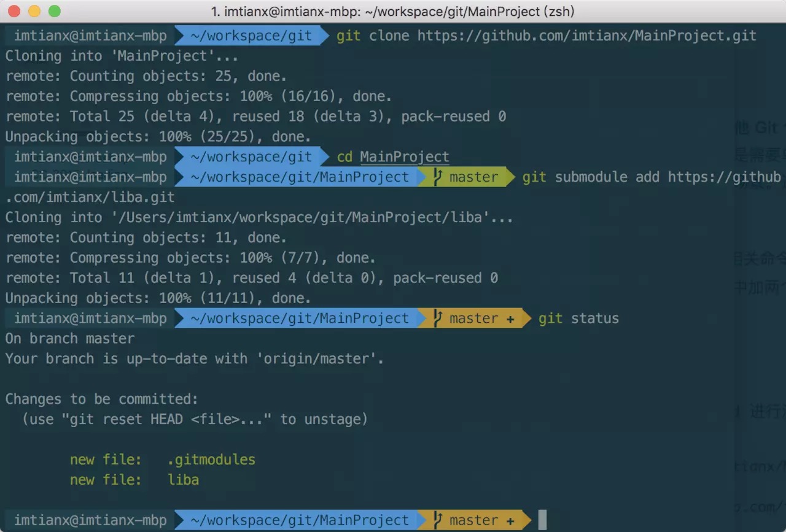Image resolution: width=786 pixels, height=532 pixels.
Task: Click the terminal window title text
Action: (x=392, y=11)
